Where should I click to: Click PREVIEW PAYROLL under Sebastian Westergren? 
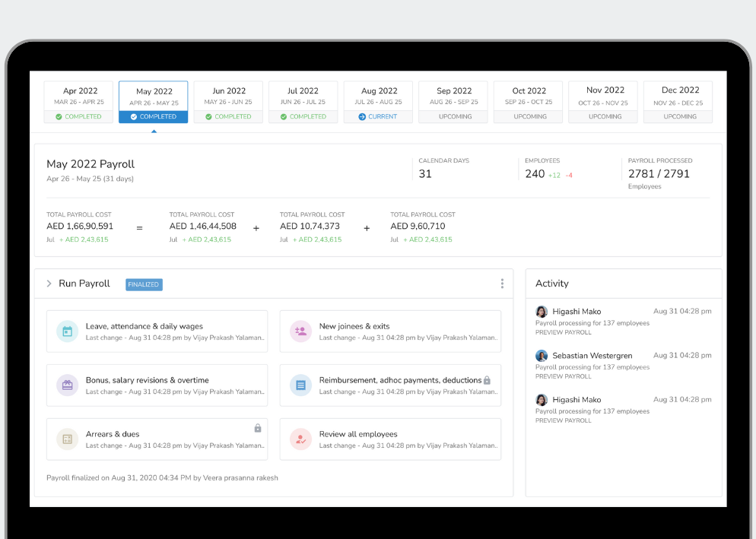coord(563,376)
